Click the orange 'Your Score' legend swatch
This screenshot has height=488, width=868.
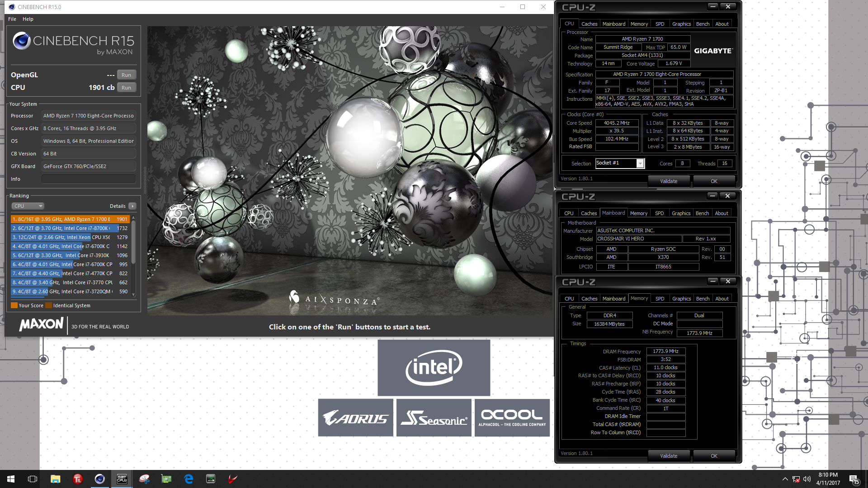point(14,305)
